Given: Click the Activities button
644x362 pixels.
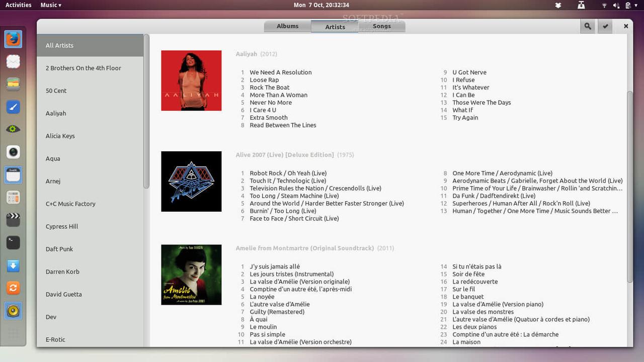Looking at the screenshot, I should 19,5.
